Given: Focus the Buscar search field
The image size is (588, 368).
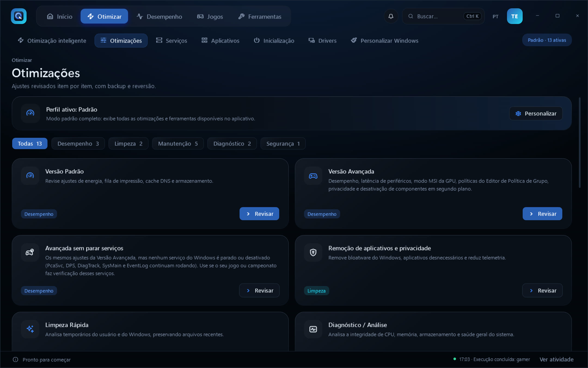Looking at the screenshot, I should tap(443, 16).
